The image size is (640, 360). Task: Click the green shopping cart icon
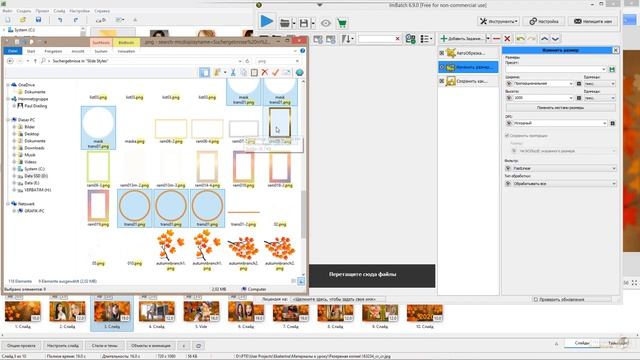(342, 23)
